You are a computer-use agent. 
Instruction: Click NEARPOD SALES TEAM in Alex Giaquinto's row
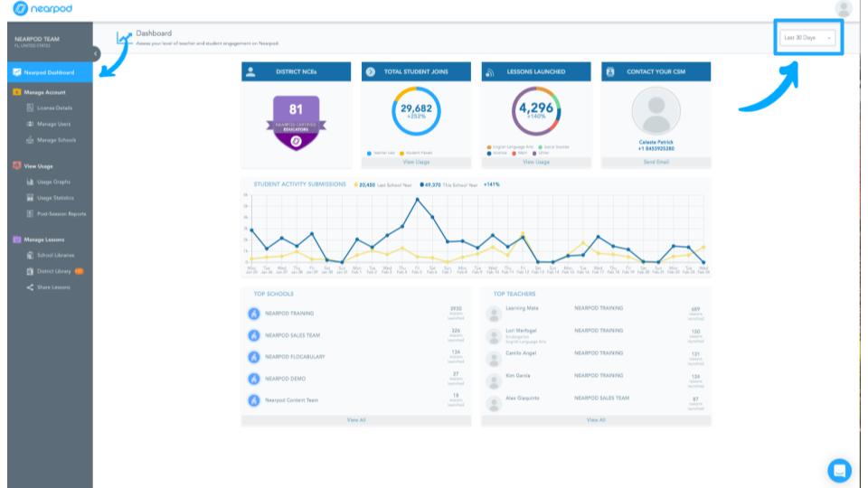[x=602, y=399]
